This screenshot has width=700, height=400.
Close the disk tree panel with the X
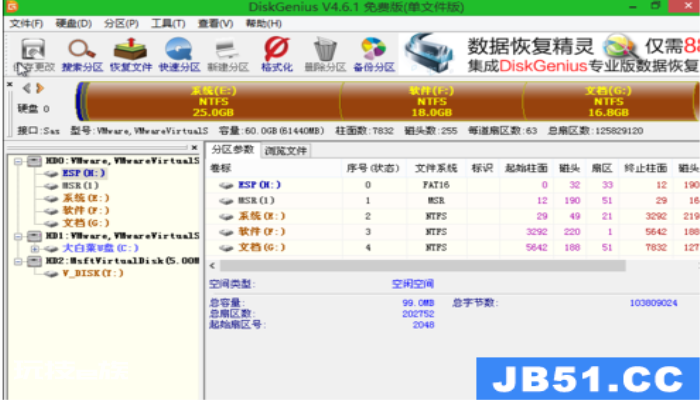click(x=194, y=147)
